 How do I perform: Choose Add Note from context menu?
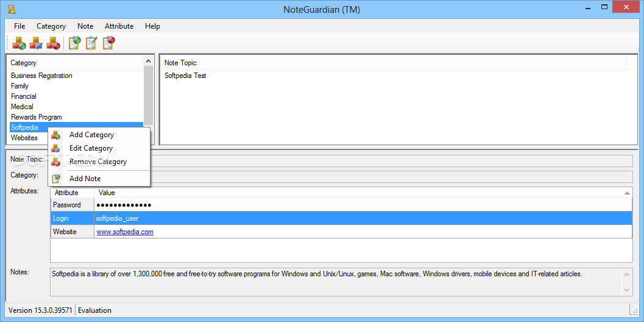point(99,179)
